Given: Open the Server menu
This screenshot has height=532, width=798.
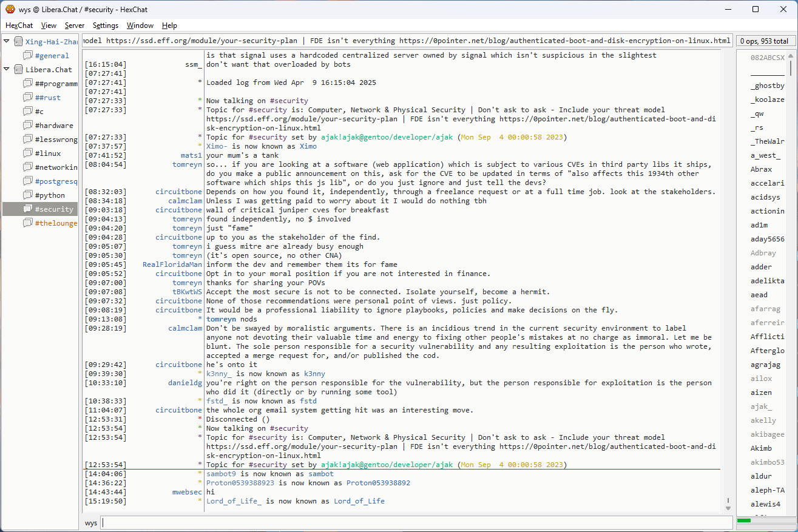Looking at the screenshot, I should pyautogui.click(x=75, y=25).
